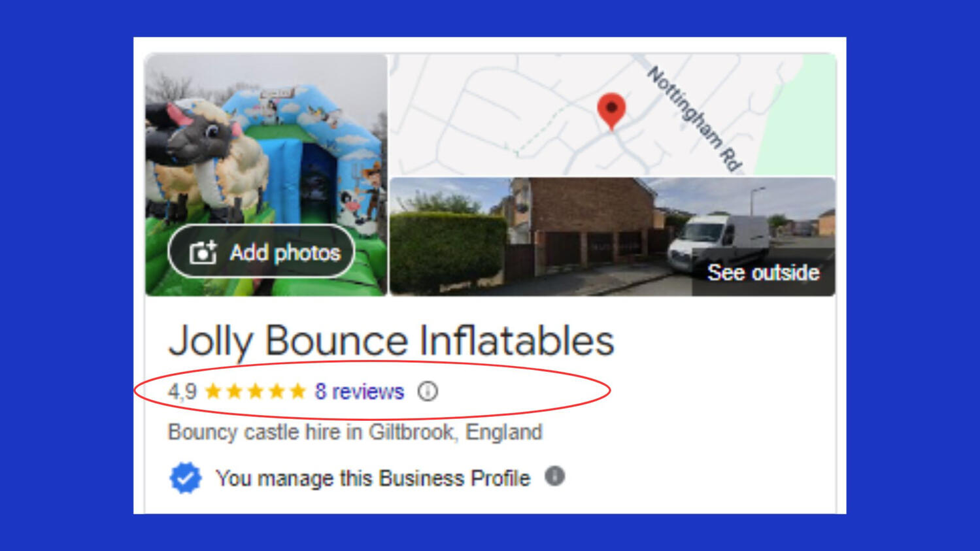This screenshot has height=551, width=980.
Task: Click the You manage this Business Profile text
Action: [373, 478]
